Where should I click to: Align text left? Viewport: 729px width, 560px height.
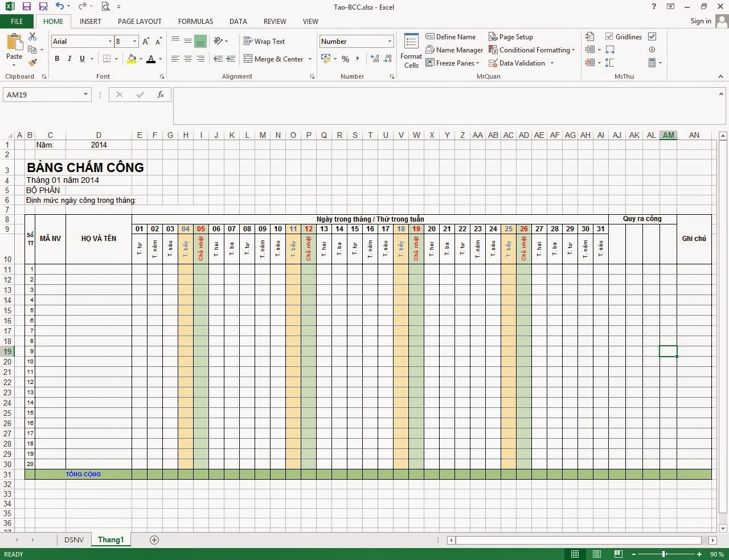[x=175, y=59]
